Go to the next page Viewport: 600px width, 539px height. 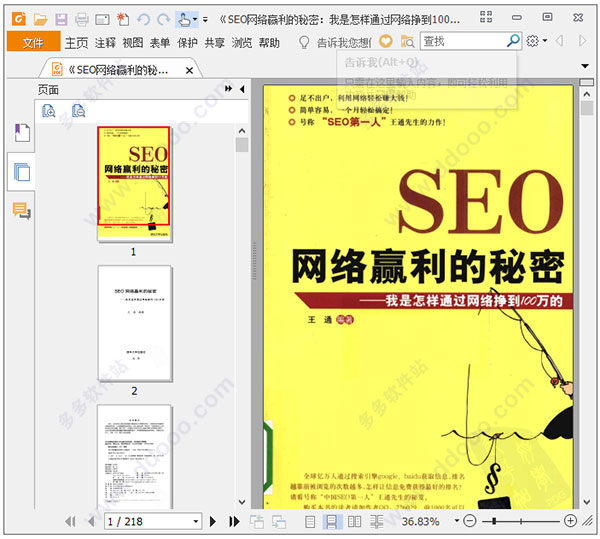click(x=213, y=521)
